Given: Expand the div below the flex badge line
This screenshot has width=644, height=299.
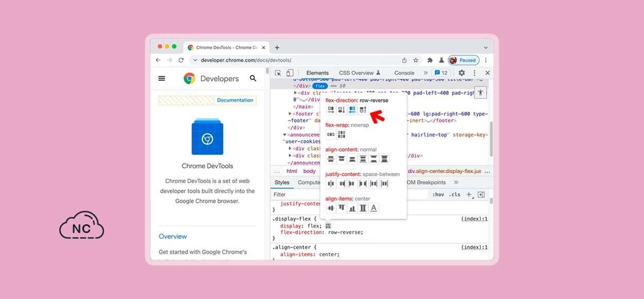Looking at the screenshot, I should pos(295,93).
